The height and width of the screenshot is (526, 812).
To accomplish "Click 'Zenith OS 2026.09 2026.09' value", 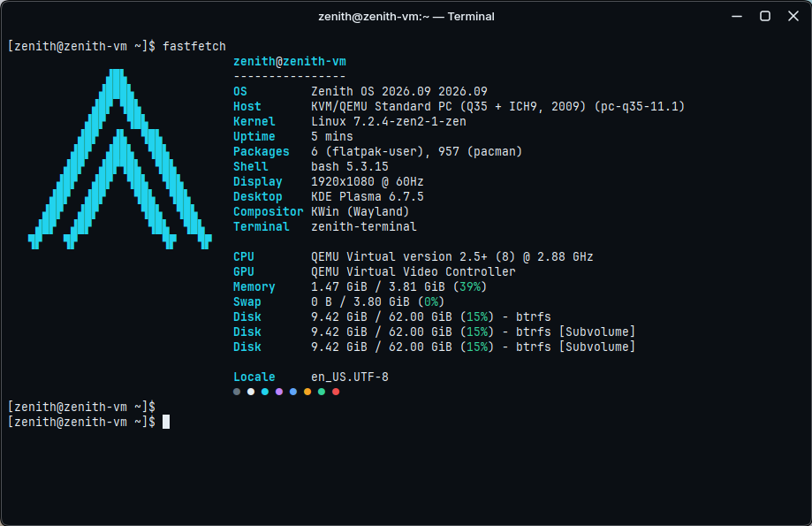I will pos(399,91).
